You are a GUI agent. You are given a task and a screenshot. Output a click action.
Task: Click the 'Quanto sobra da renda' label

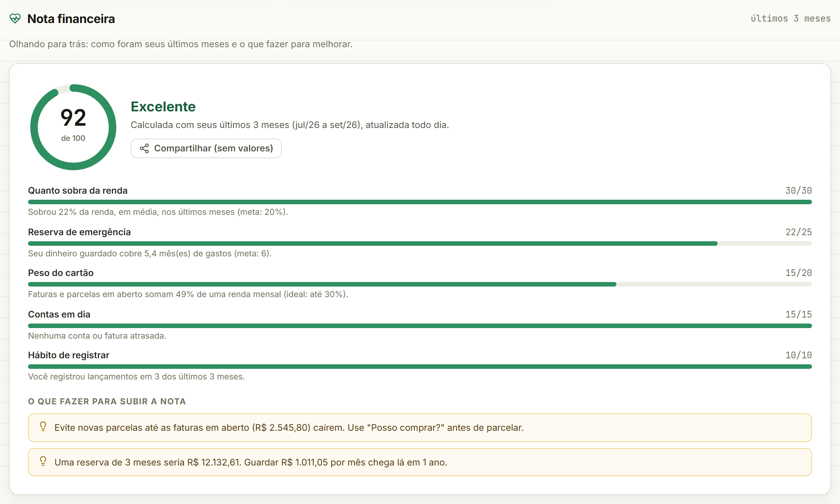click(x=78, y=191)
